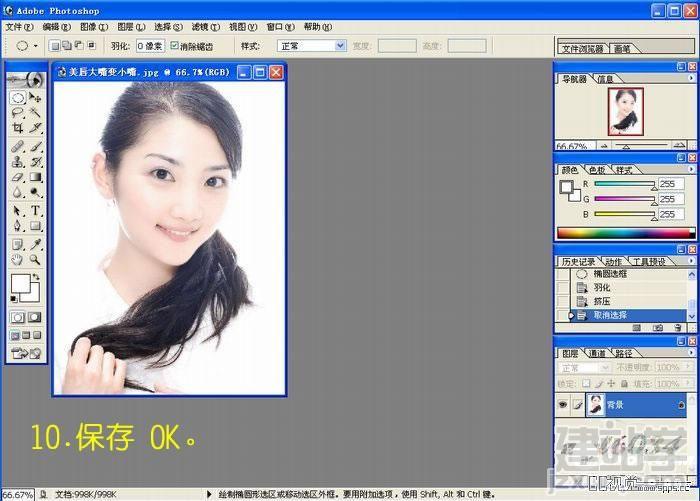Switch to Standard editing mode
The image size is (700, 501).
coord(18,317)
